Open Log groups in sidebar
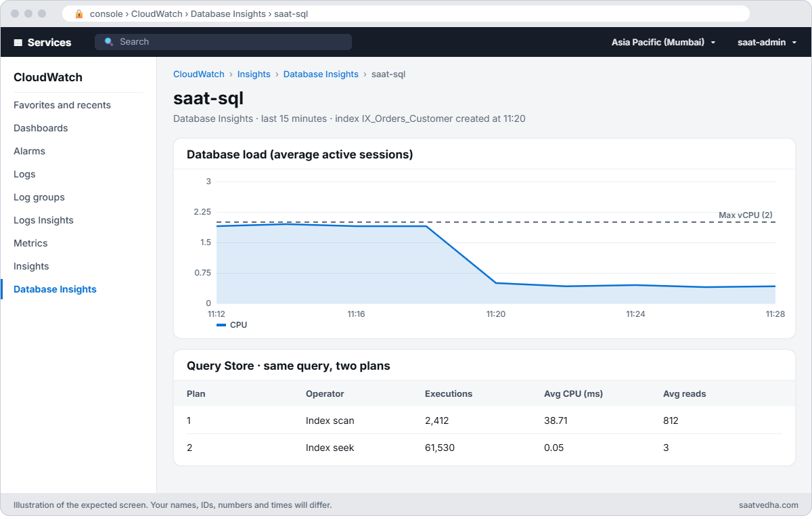The image size is (812, 516). click(39, 197)
